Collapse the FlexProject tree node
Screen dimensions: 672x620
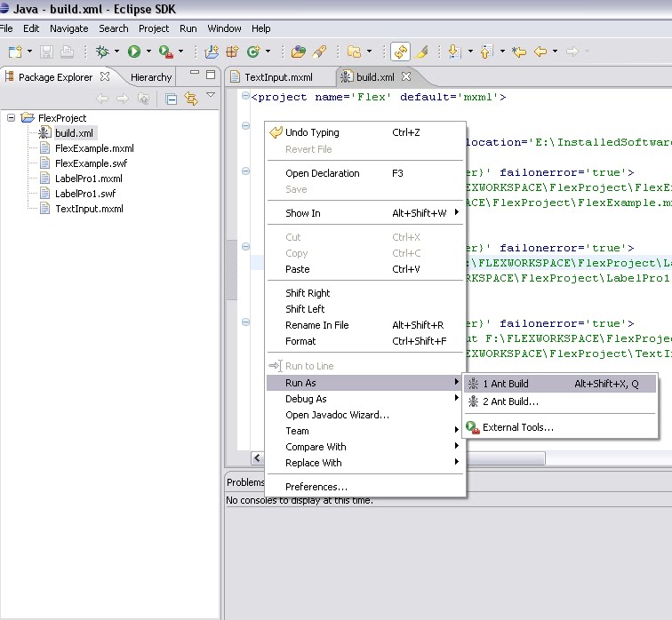pyautogui.click(x=12, y=118)
